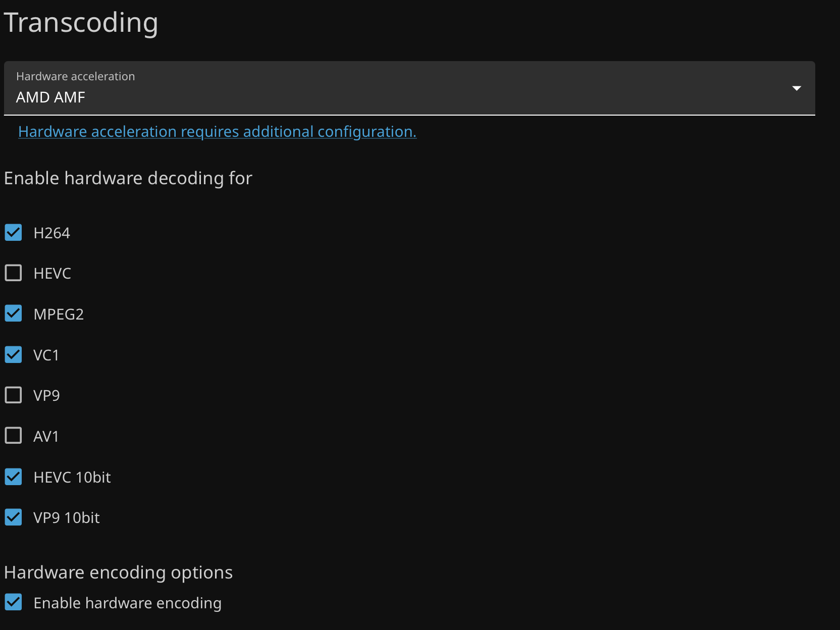Image resolution: width=840 pixels, height=630 pixels.
Task: Click the Hardware acceleration field caption
Action: (76, 76)
